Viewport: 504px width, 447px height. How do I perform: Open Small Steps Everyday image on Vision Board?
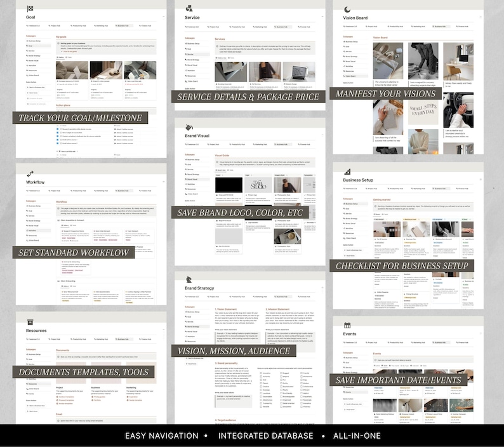click(x=423, y=112)
